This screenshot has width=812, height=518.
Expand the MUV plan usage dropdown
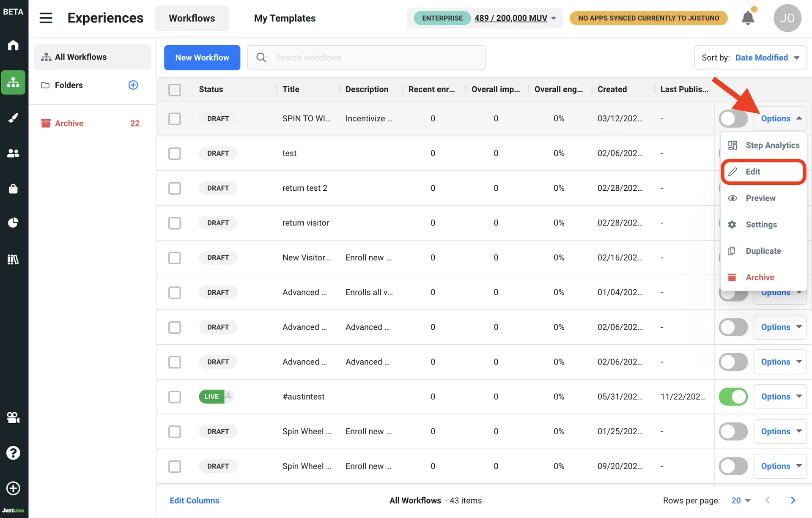(x=554, y=18)
